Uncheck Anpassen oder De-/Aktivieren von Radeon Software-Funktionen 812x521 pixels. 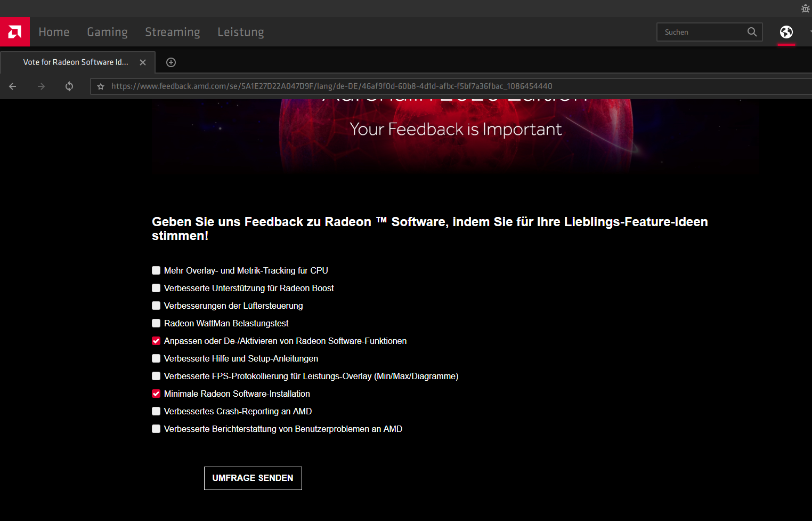[x=156, y=341]
